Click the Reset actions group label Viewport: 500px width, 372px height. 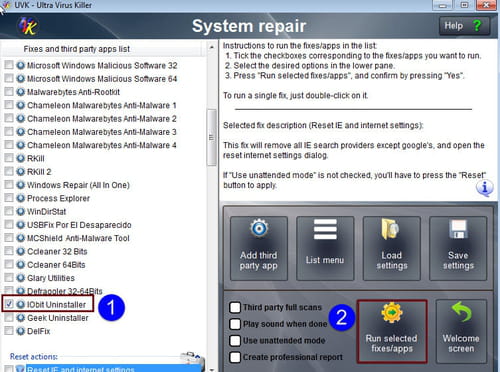point(34,356)
